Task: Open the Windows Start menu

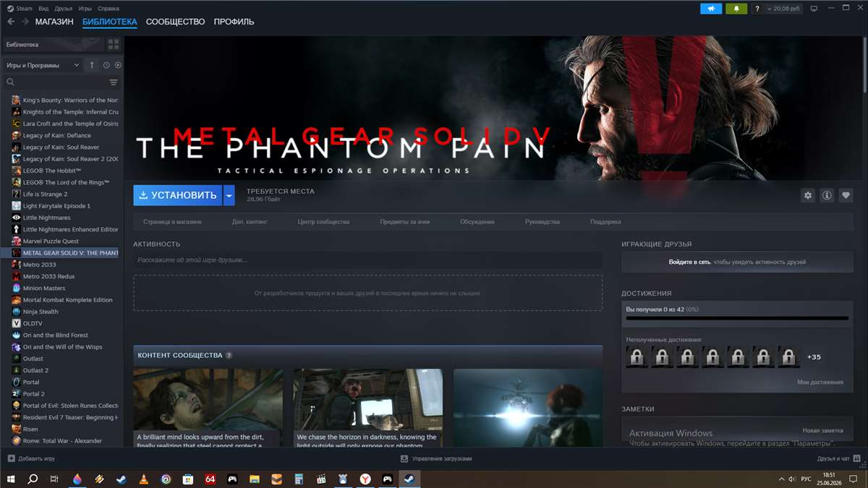Action: click(12, 479)
